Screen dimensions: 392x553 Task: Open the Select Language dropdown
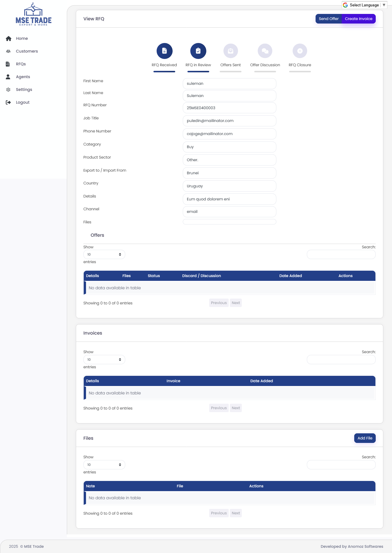pos(364,5)
